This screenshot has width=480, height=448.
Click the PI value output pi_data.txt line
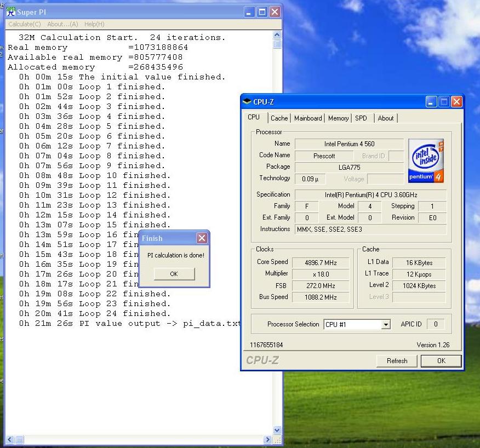[130, 324]
